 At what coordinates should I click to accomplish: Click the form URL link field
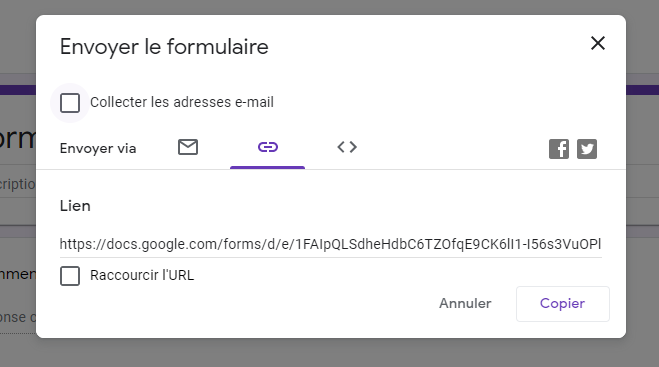[331, 244]
